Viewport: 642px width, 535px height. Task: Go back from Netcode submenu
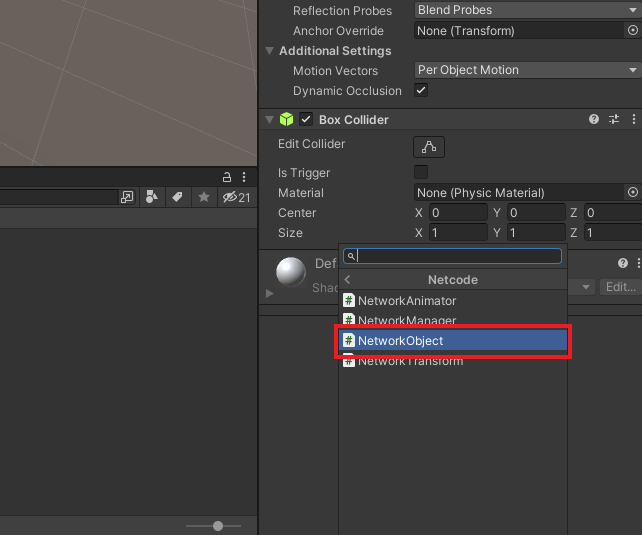click(x=348, y=280)
